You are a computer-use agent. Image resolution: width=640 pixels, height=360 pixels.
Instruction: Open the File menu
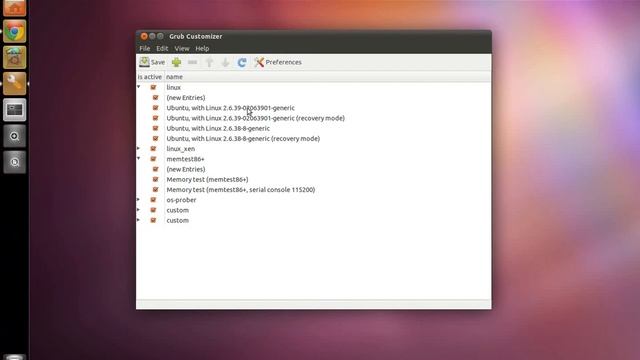click(x=144, y=49)
